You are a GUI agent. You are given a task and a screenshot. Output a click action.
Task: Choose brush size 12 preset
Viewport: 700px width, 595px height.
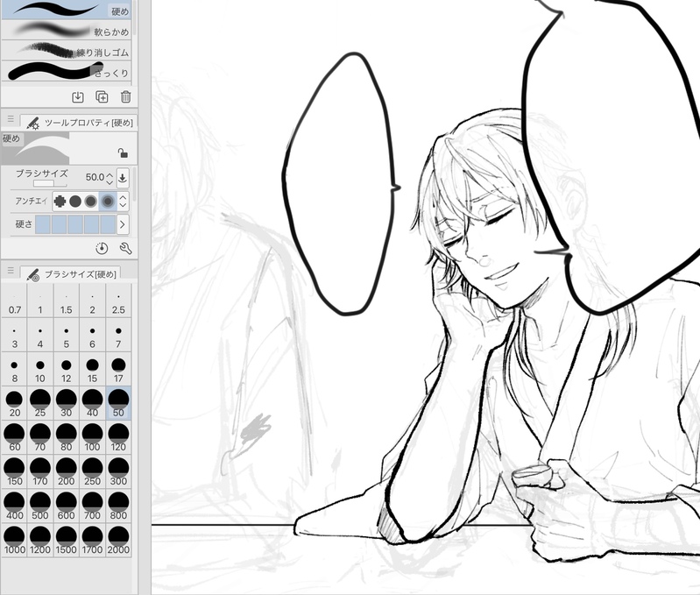pyautogui.click(x=66, y=370)
